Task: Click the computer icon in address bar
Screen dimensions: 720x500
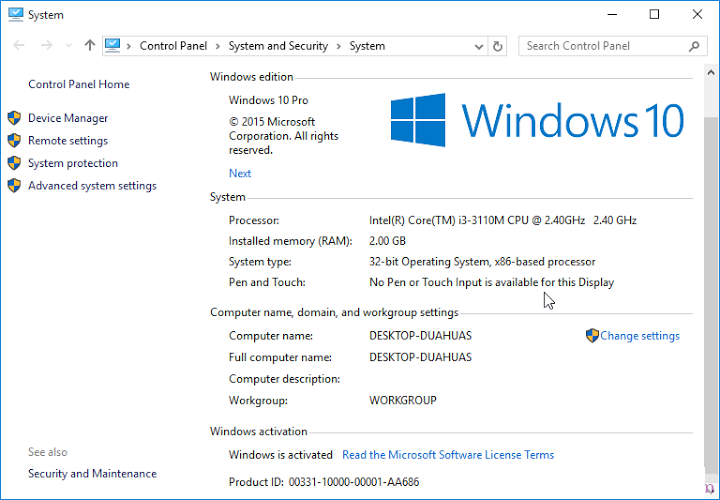Action: point(112,45)
